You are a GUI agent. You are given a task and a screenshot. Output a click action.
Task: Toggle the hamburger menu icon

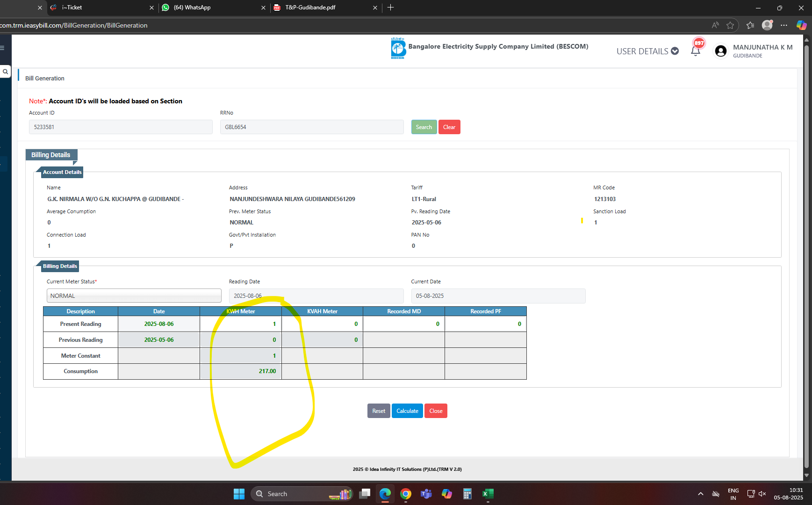2,48
